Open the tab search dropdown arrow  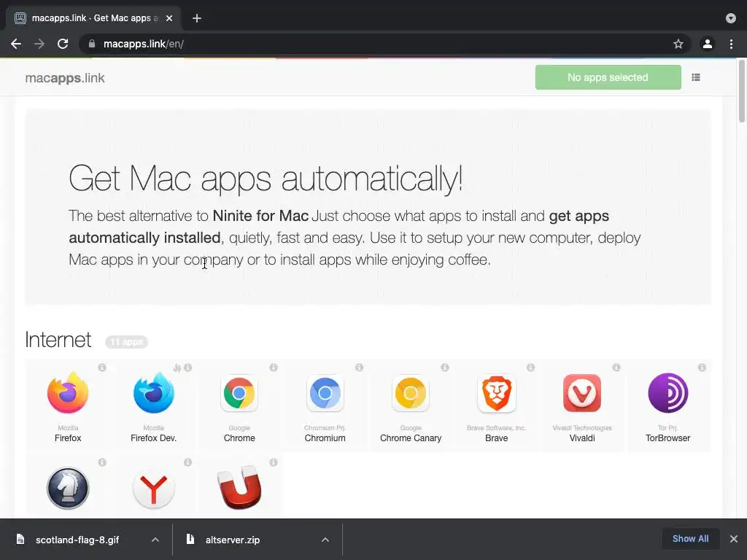[x=731, y=18]
